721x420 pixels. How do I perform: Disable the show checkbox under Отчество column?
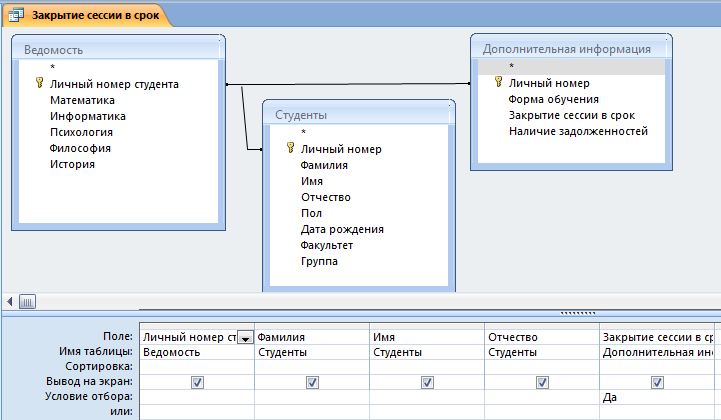tap(542, 382)
